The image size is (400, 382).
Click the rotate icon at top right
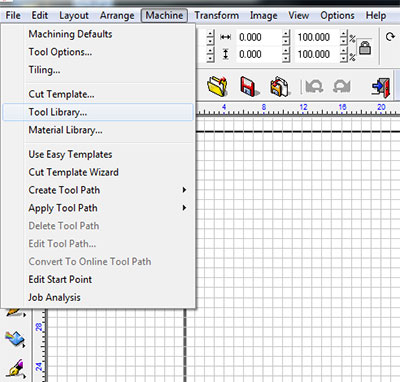pos(390,37)
